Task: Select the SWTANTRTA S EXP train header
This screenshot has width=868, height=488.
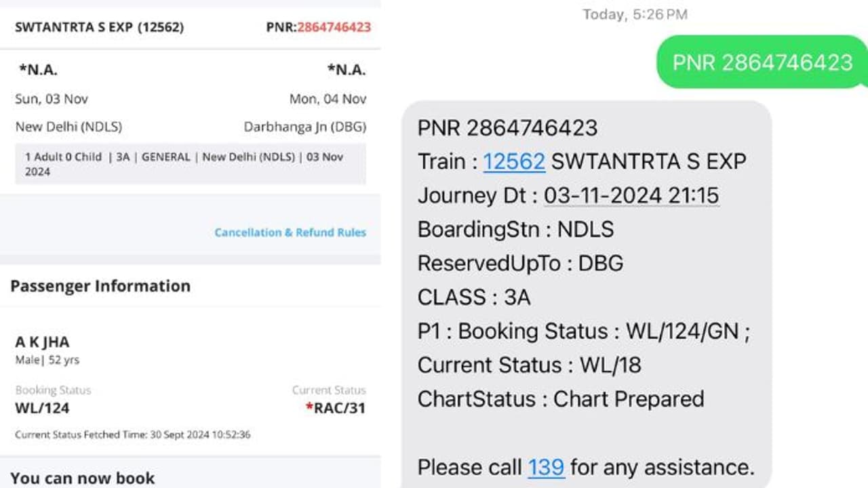Action: (99, 27)
